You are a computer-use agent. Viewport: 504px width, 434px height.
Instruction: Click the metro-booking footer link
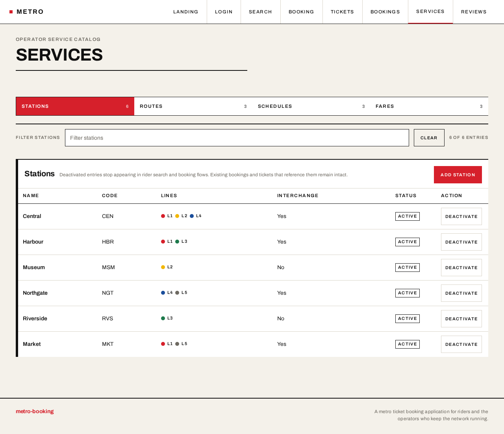tap(35, 411)
